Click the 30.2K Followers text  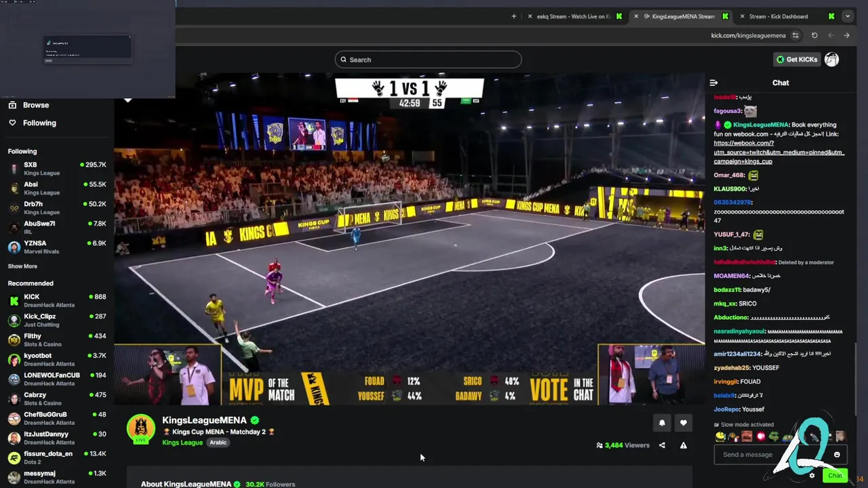(270, 484)
